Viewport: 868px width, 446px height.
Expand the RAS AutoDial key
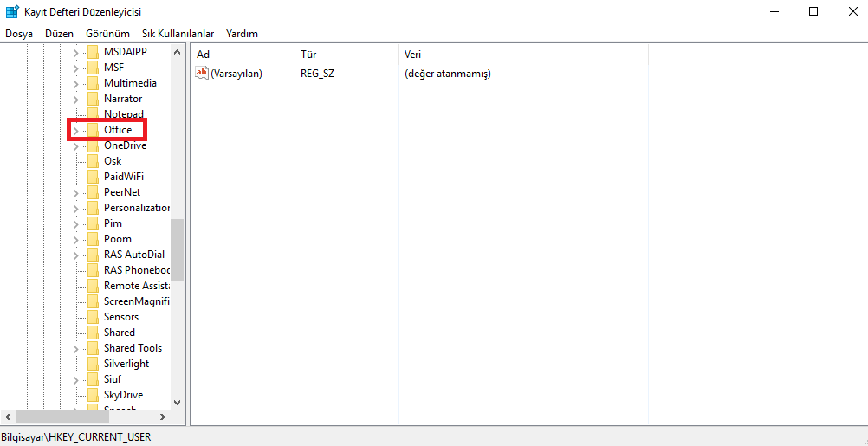pyautogui.click(x=75, y=255)
